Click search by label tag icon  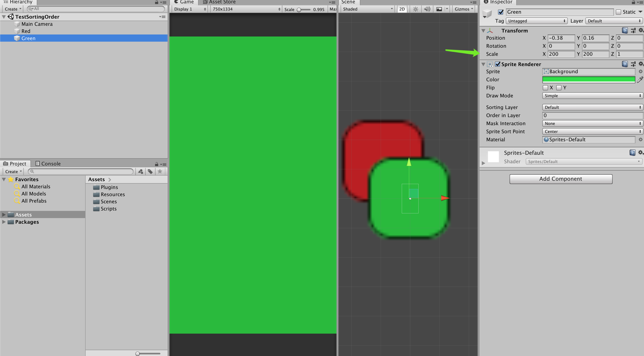(x=150, y=171)
